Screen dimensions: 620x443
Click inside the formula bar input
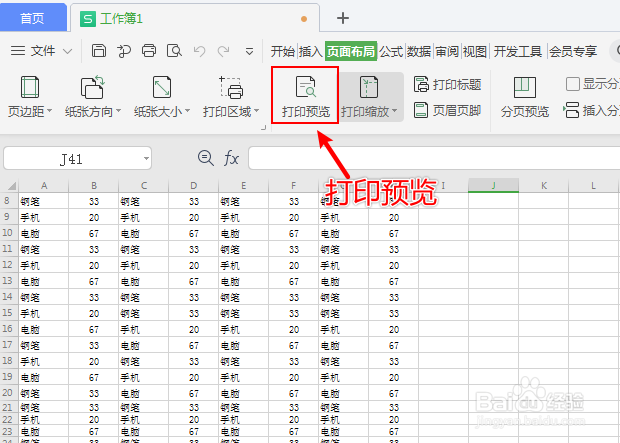(434, 158)
